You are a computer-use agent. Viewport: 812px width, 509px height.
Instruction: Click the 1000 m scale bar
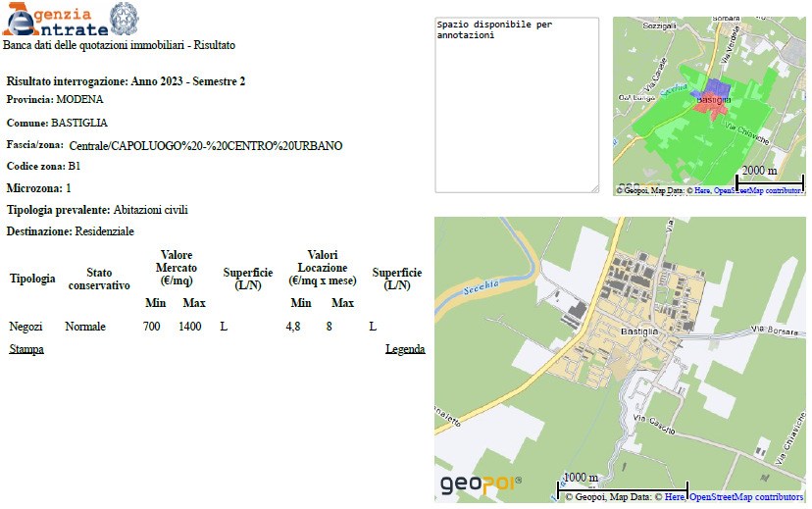click(x=622, y=483)
